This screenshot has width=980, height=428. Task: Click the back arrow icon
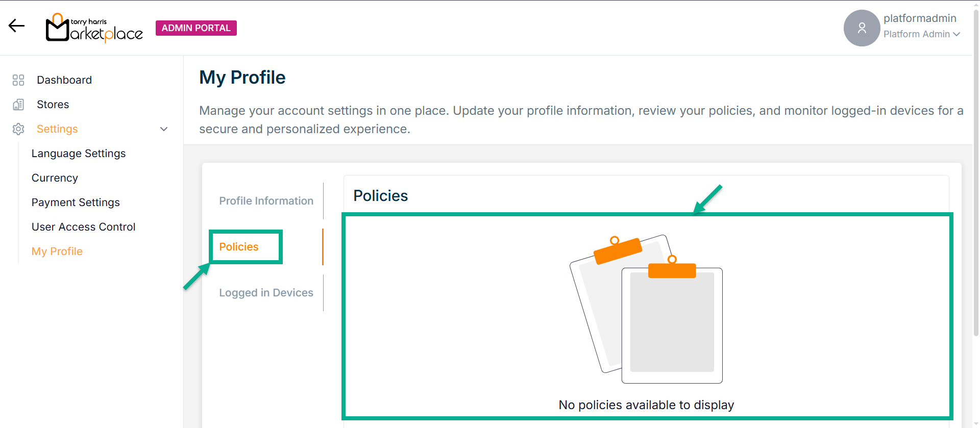pyautogui.click(x=16, y=26)
